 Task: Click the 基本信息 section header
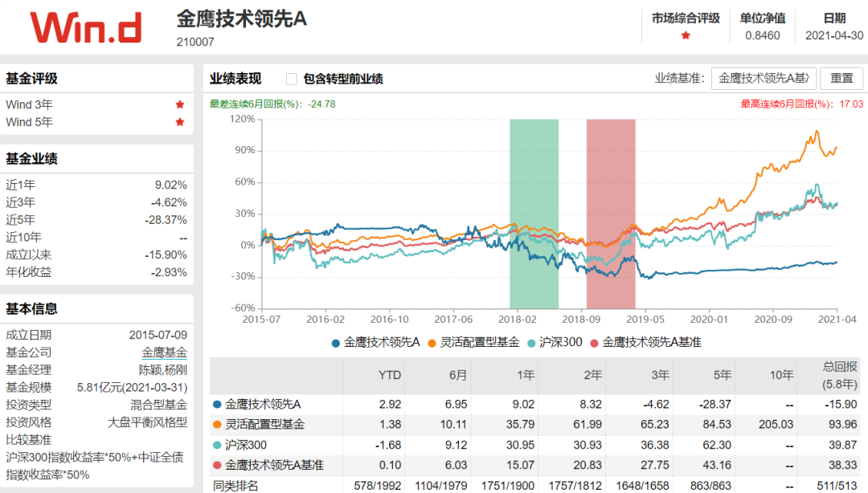[31, 309]
